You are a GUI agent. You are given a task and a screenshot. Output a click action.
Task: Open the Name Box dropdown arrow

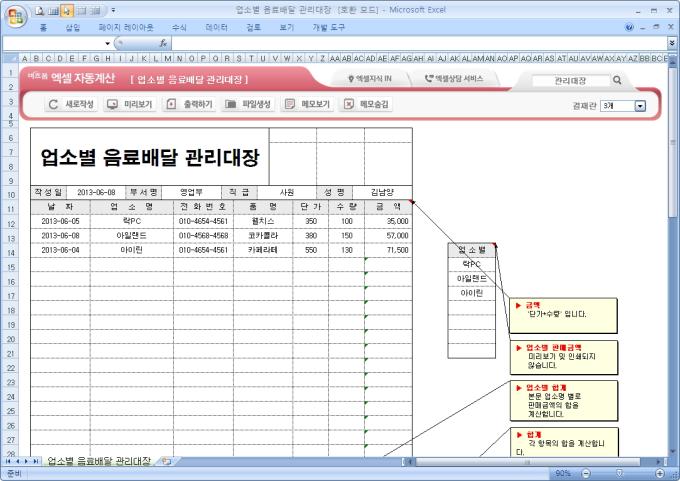(108, 43)
